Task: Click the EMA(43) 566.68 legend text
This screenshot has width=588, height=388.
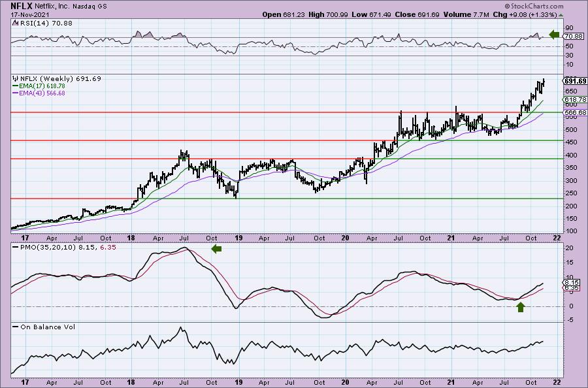Action: tap(42, 93)
